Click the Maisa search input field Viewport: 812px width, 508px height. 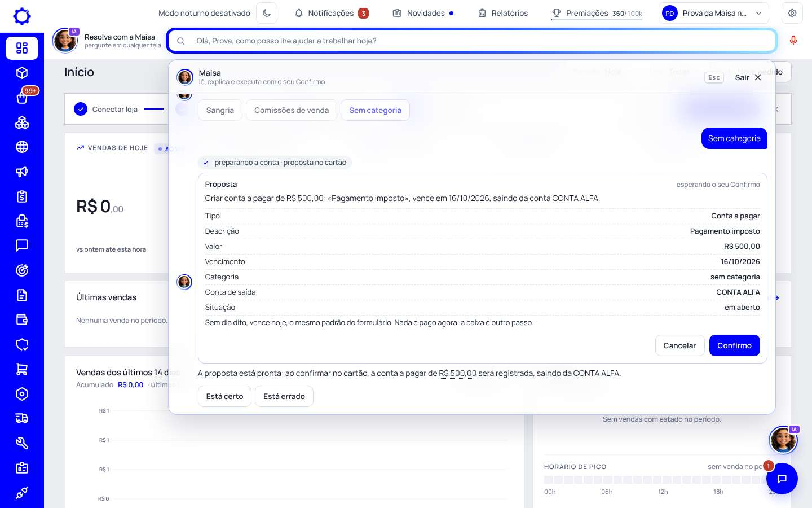pyautogui.click(x=472, y=41)
